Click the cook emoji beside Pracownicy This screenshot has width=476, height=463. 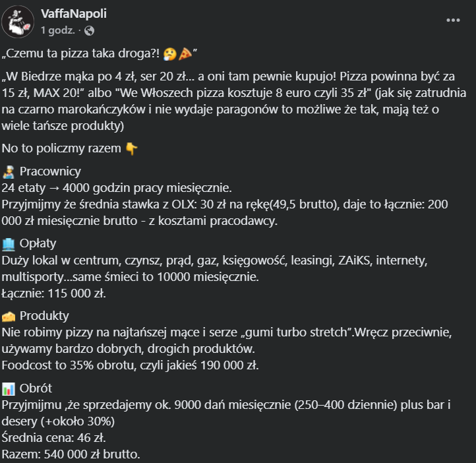(9, 172)
